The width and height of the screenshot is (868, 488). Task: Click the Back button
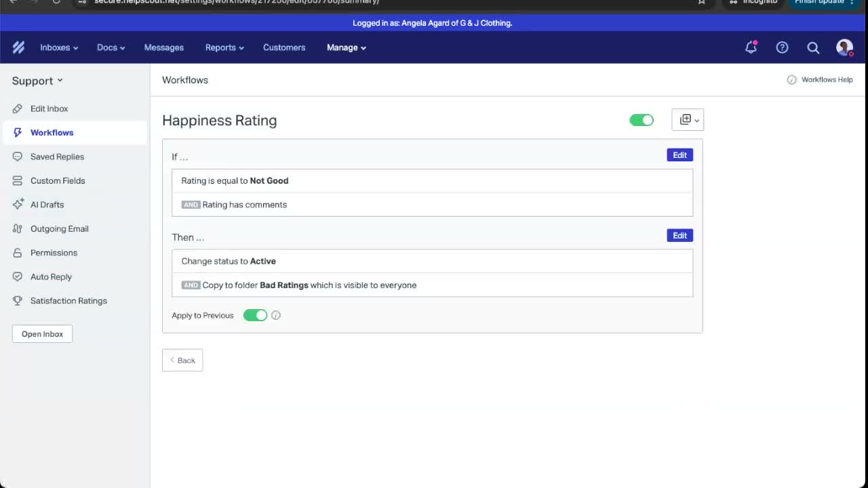coord(182,361)
